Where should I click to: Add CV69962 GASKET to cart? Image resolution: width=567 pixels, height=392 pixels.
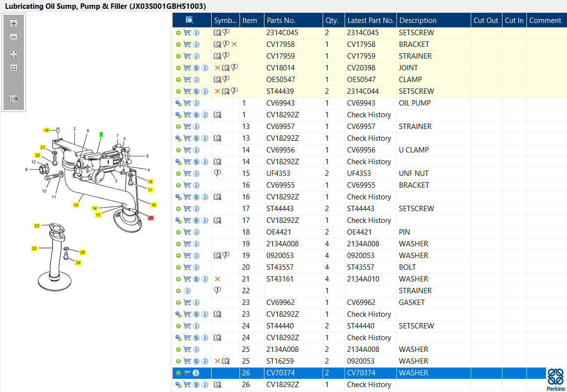tap(187, 303)
